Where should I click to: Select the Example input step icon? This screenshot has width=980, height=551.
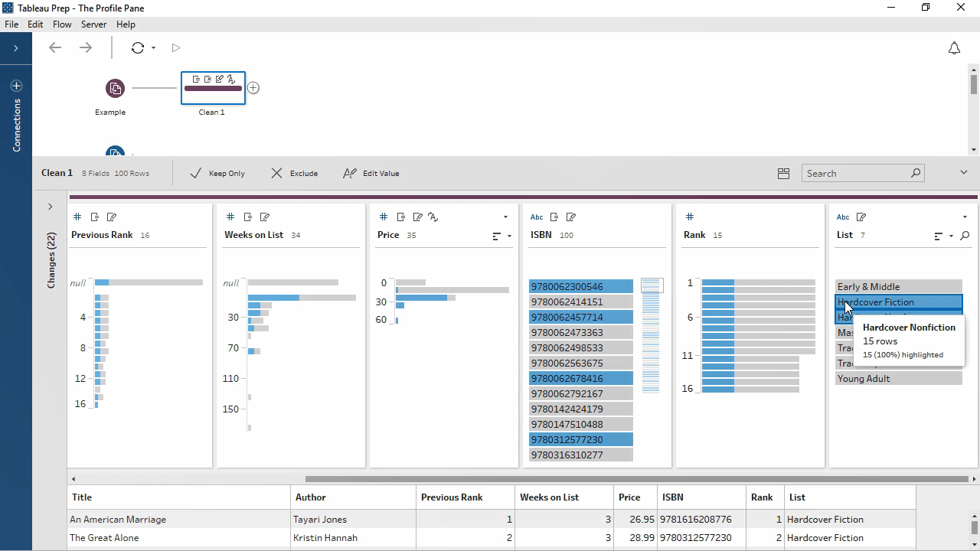[x=115, y=88]
